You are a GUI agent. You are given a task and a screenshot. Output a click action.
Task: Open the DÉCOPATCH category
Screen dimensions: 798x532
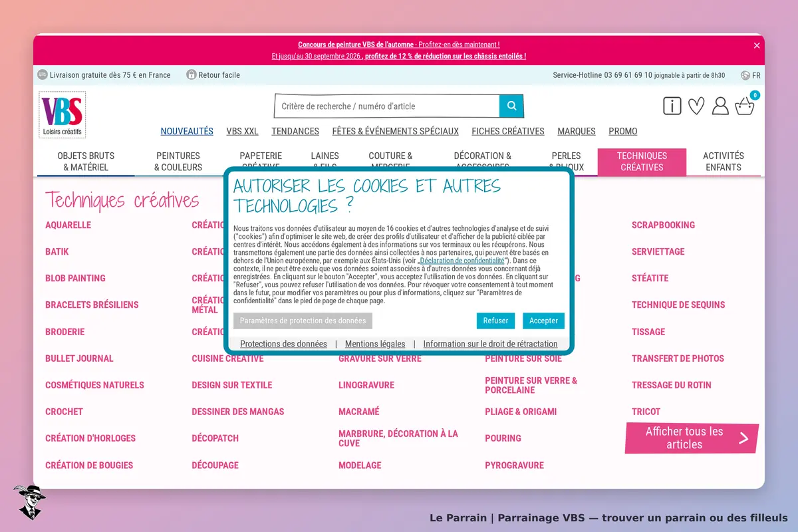point(215,438)
